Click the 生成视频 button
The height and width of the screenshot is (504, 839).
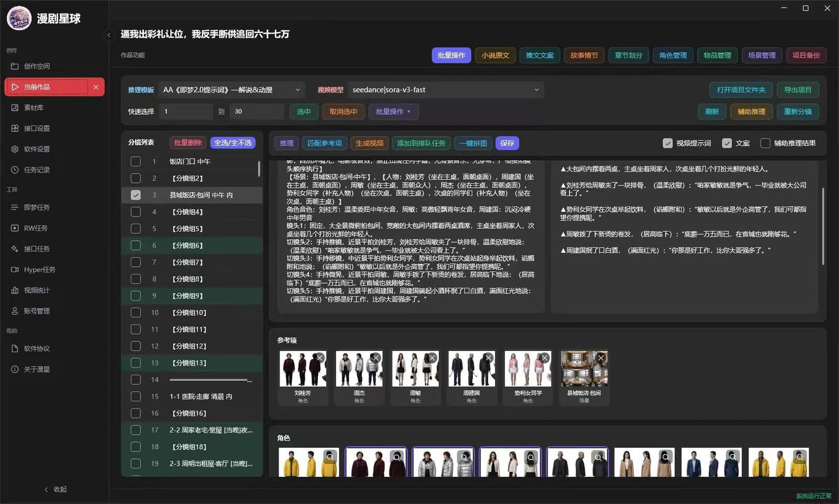click(370, 143)
